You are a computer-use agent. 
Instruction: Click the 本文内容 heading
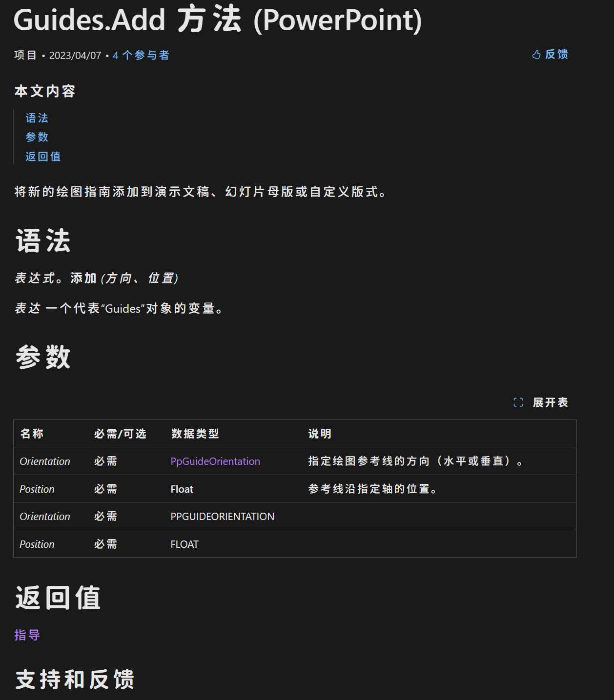[x=45, y=91]
